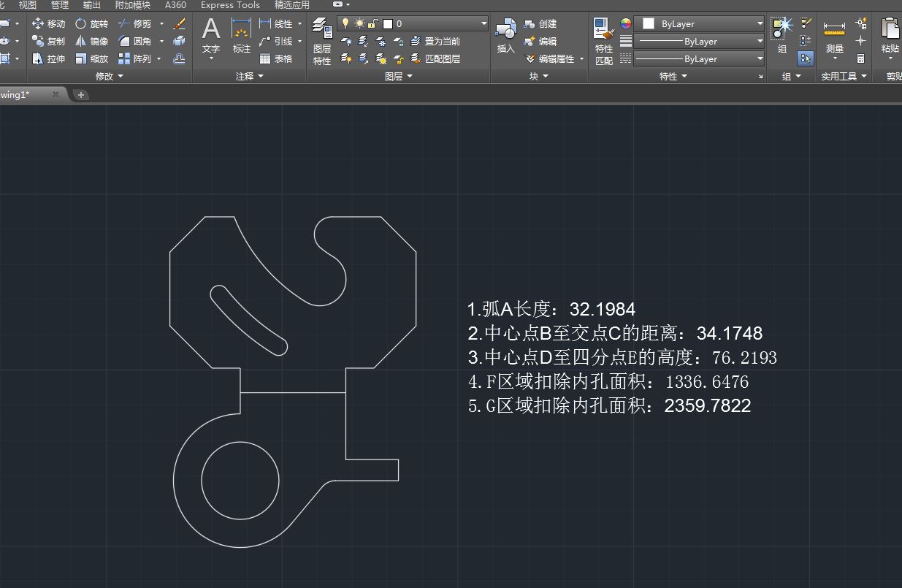Click the Measure (测量) tool
902x588 pixels.
pos(834,37)
